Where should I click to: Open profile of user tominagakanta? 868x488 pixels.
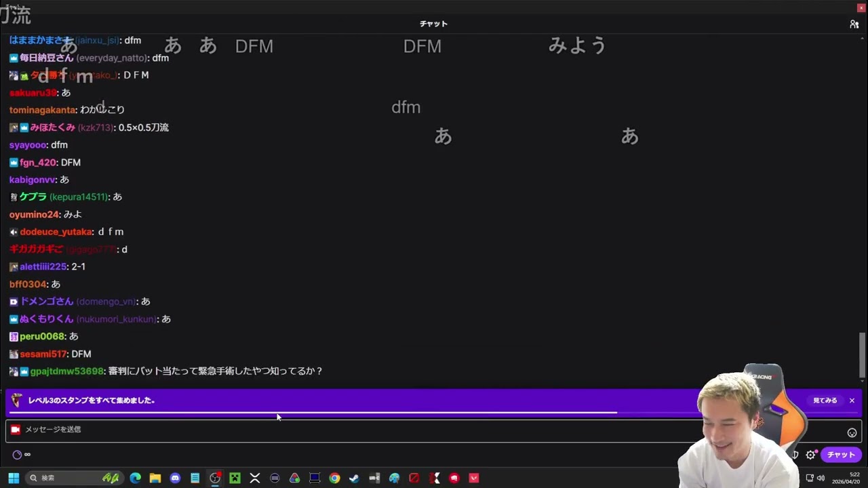pos(43,110)
